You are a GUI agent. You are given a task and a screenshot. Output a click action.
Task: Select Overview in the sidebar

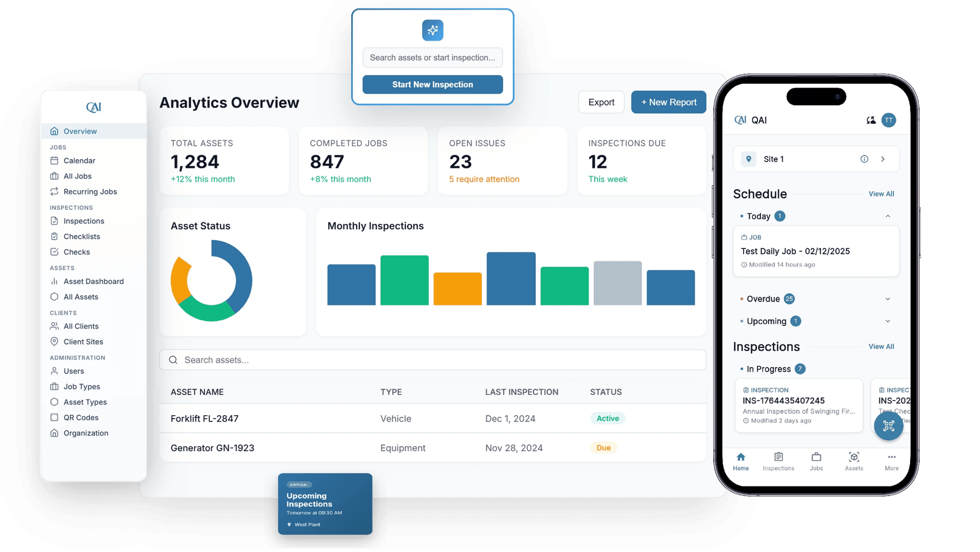point(94,131)
